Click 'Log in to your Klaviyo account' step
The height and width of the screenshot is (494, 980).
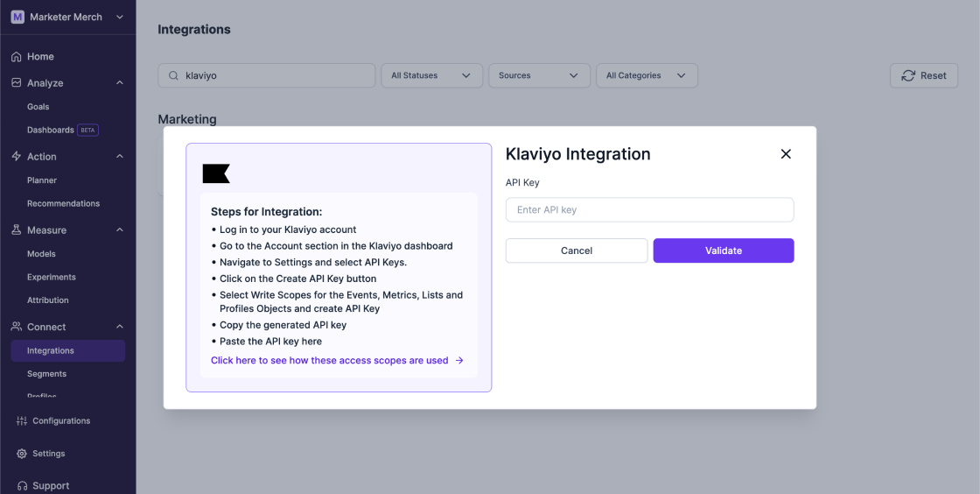288,229
